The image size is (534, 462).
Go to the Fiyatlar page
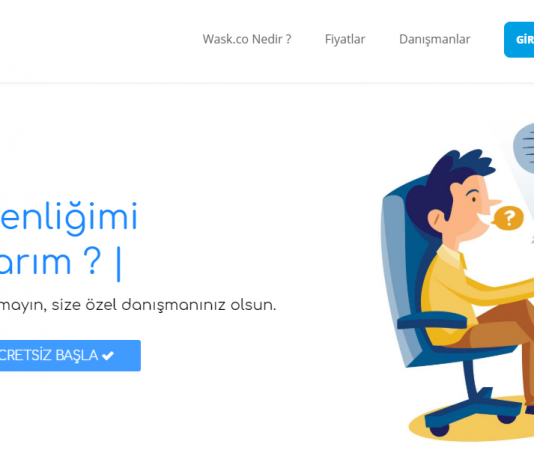345,39
